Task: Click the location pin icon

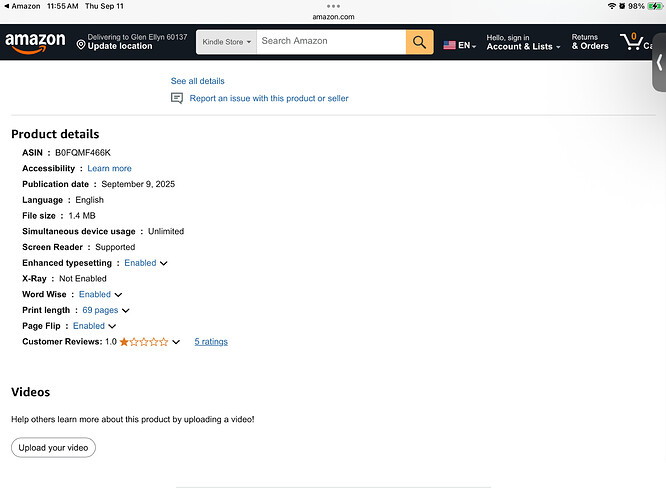Action: pos(81,45)
